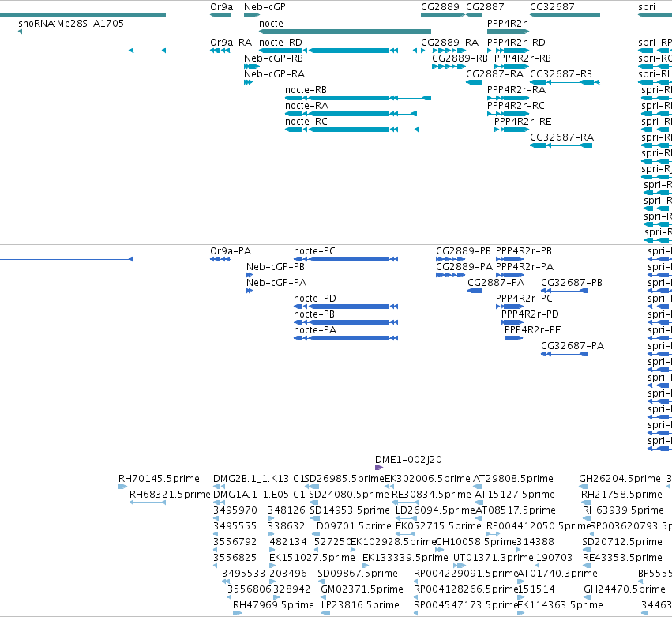Select the nocte gene bar
The width and height of the screenshot is (672, 617).
(345, 32)
